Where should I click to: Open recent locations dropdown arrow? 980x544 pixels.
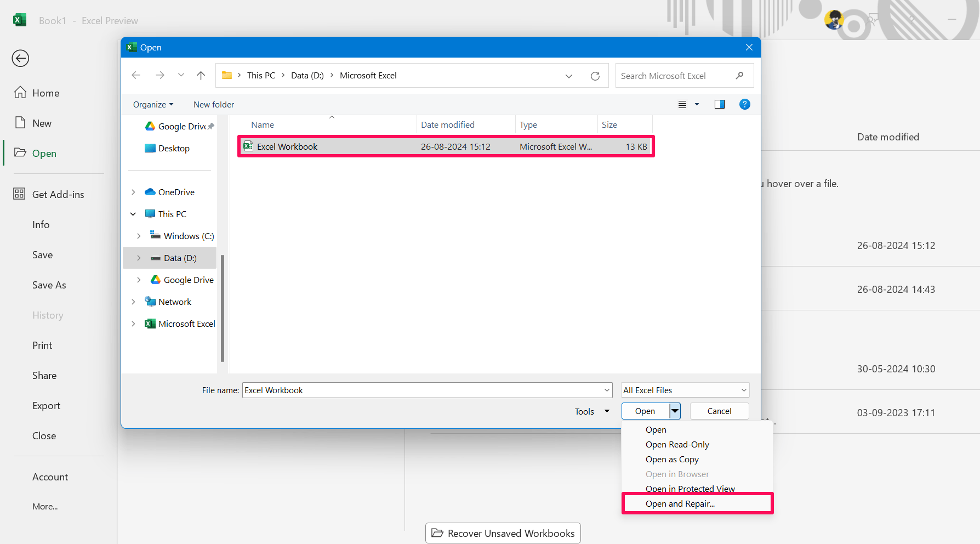pyautogui.click(x=181, y=75)
